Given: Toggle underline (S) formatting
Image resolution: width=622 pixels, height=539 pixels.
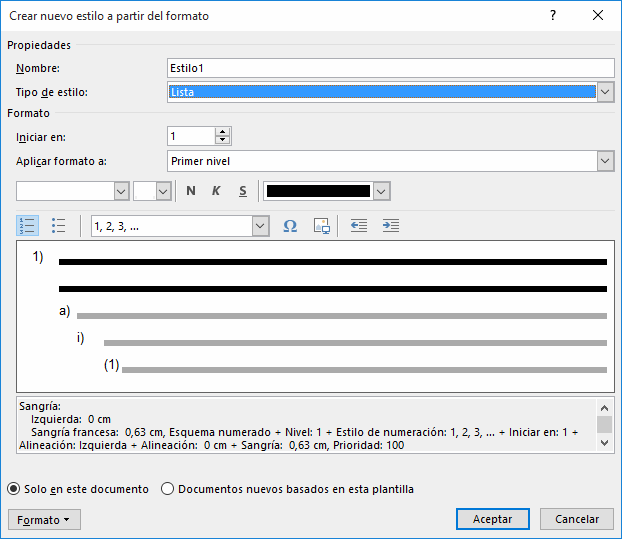Looking at the screenshot, I should [242, 191].
